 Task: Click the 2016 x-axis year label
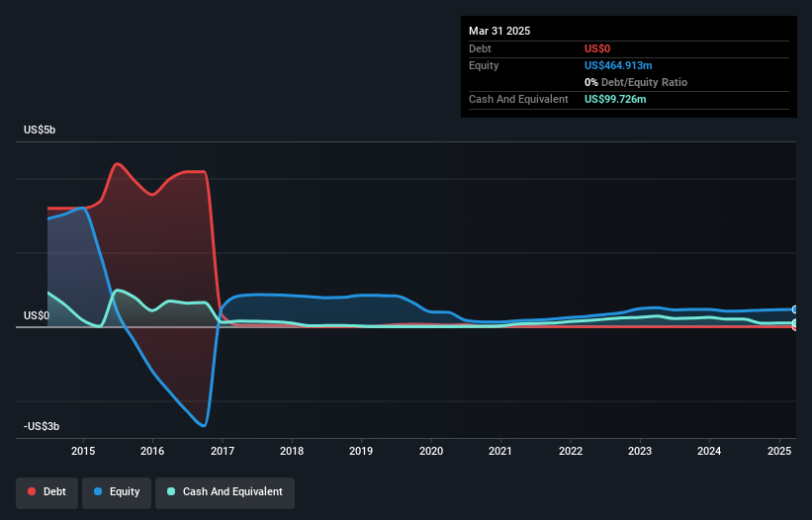pos(152,451)
